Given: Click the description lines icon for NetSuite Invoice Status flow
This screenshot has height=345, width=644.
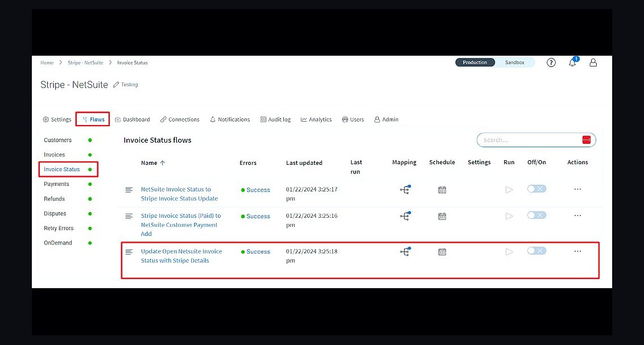Looking at the screenshot, I should tap(129, 190).
